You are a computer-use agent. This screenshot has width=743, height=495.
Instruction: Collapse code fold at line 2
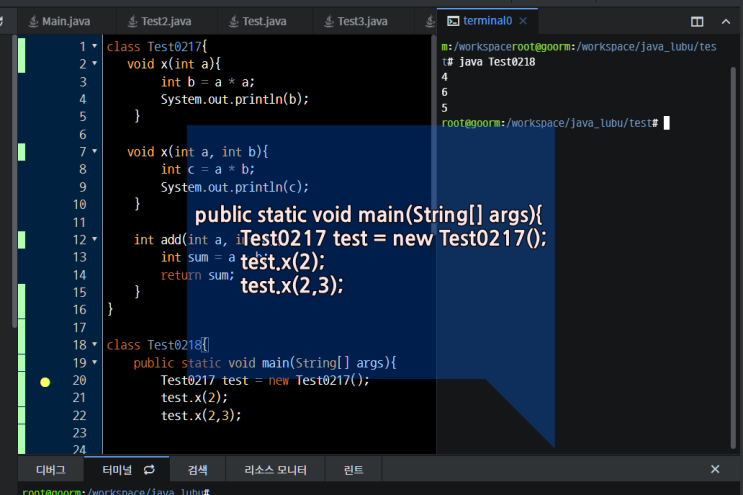94,63
